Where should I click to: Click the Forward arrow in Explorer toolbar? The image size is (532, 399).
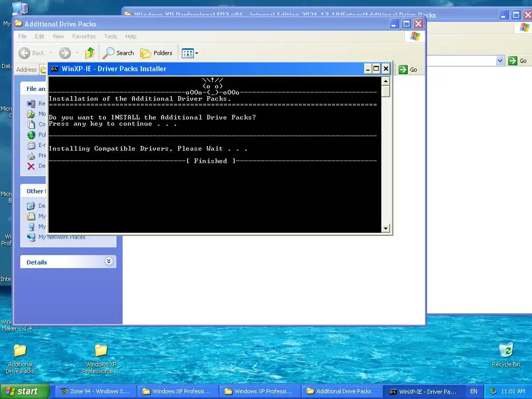(x=65, y=53)
